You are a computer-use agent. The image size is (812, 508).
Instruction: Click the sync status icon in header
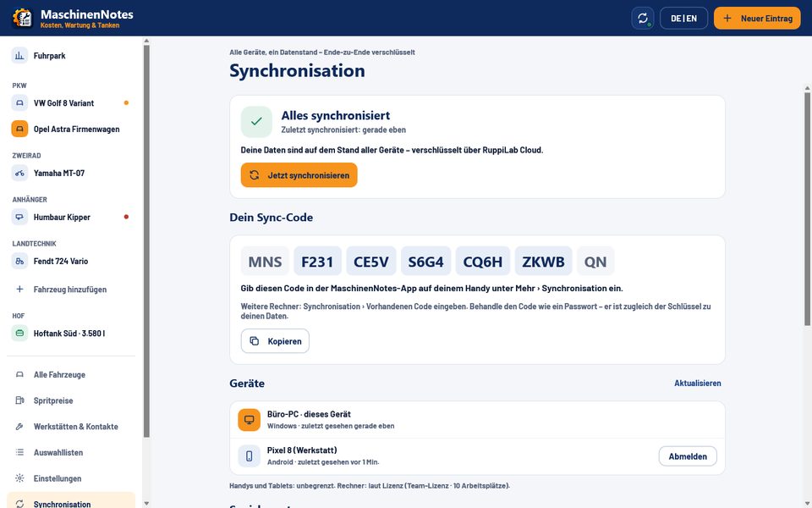click(643, 18)
